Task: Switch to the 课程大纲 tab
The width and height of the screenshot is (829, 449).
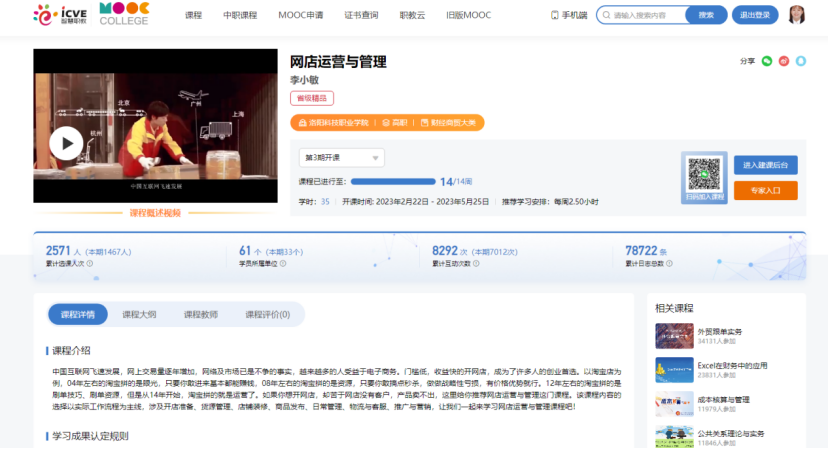Action: pos(139,314)
